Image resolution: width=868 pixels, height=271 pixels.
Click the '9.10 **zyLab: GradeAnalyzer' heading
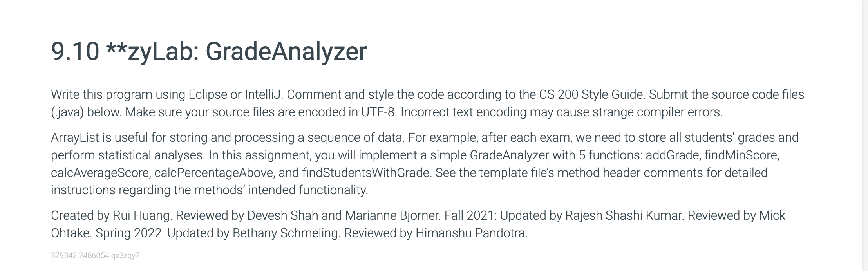point(209,51)
